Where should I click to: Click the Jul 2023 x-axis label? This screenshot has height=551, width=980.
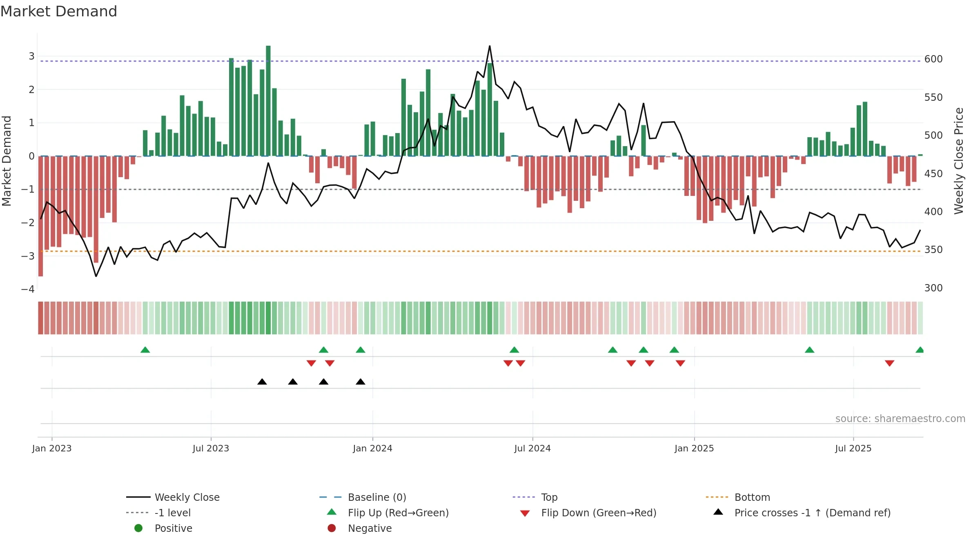(x=211, y=449)
